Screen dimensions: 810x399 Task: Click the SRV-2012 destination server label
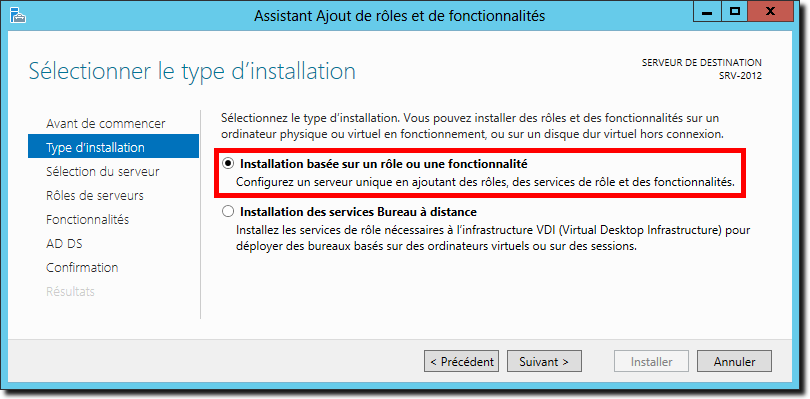[x=740, y=75]
